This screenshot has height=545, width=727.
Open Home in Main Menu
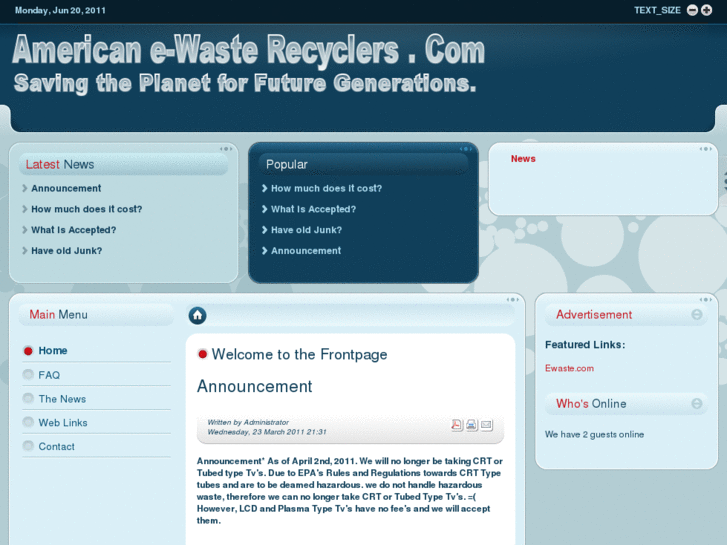(x=53, y=351)
